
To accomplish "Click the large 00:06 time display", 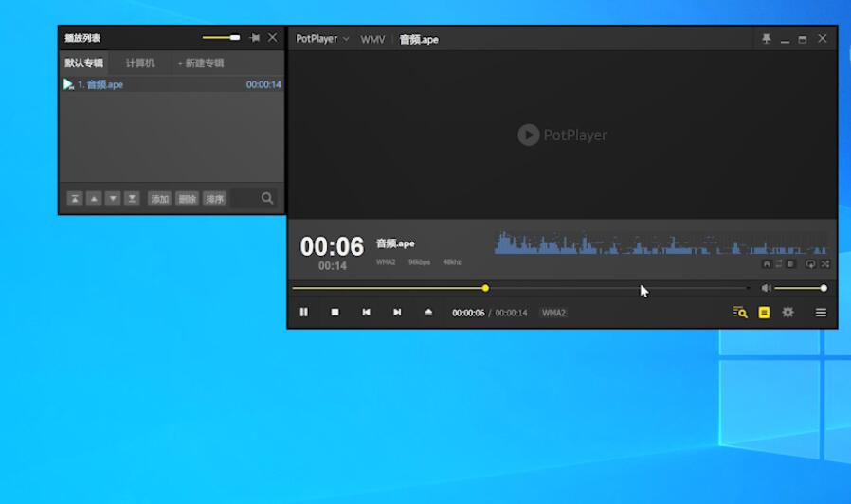I will coord(332,246).
